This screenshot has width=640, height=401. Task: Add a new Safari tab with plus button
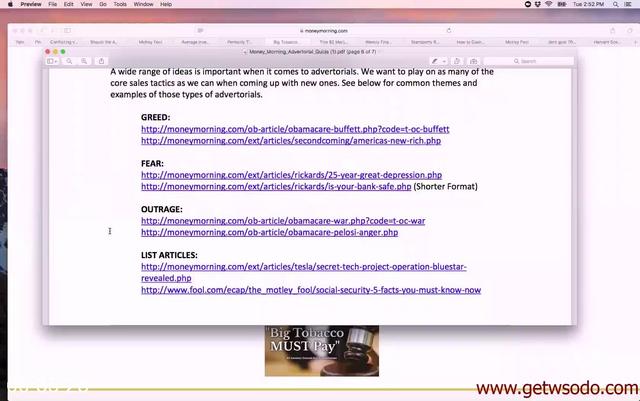click(x=635, y=42)
